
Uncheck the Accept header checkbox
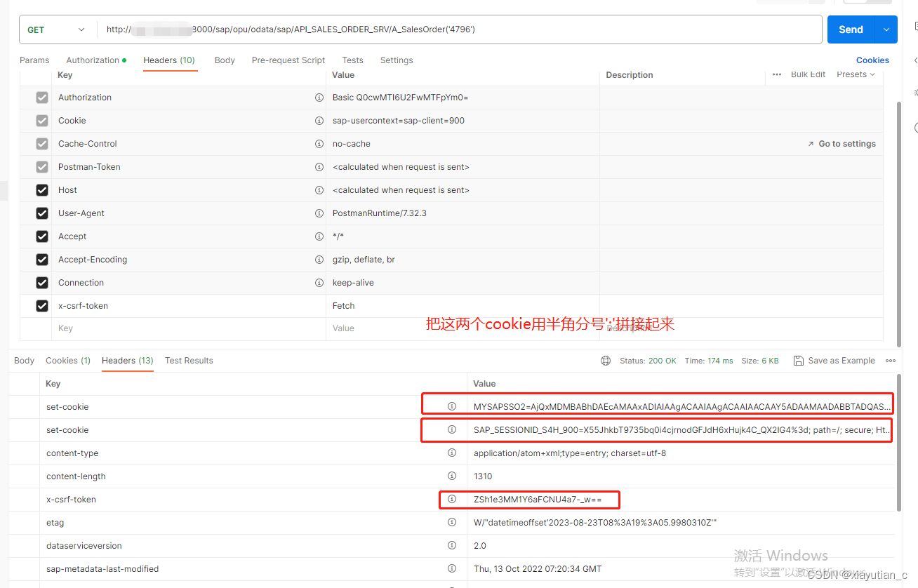tap(42, 236)
